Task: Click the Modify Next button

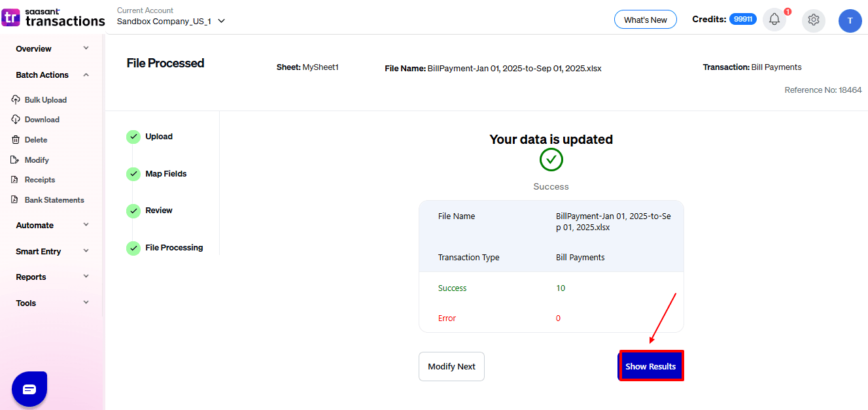Action: (x=451, y=366)
